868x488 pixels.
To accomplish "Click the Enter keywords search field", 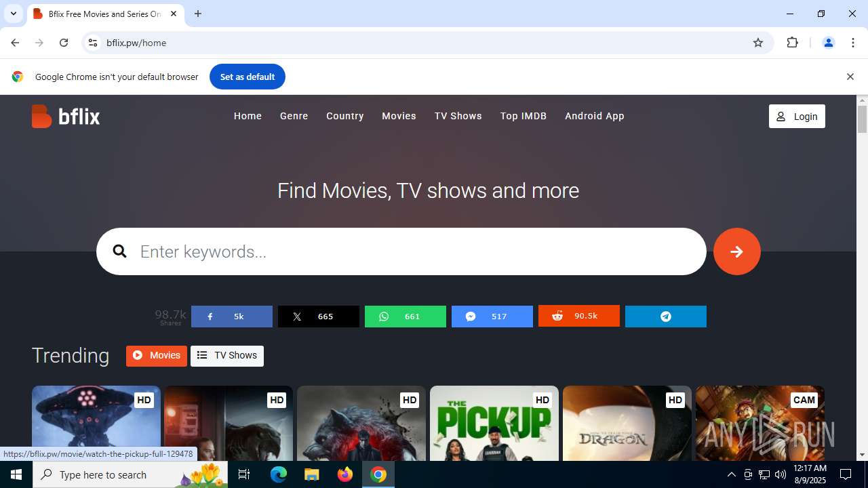I will point(401,251).
